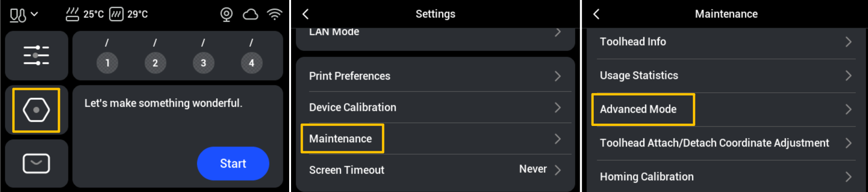The width and height of the screenshot is (868, 192).
Task: Tap the Wi-Fi signal icon
Action: point(275,15)
